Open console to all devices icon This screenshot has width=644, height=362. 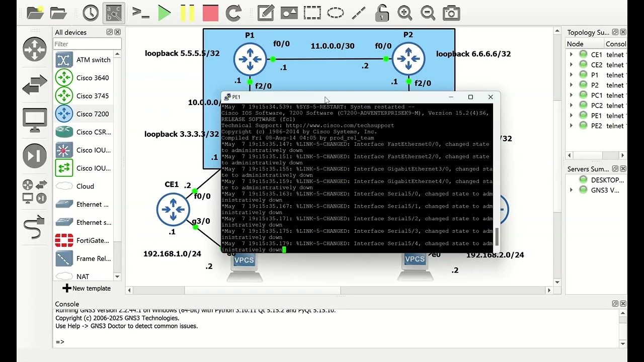point(140,13)
